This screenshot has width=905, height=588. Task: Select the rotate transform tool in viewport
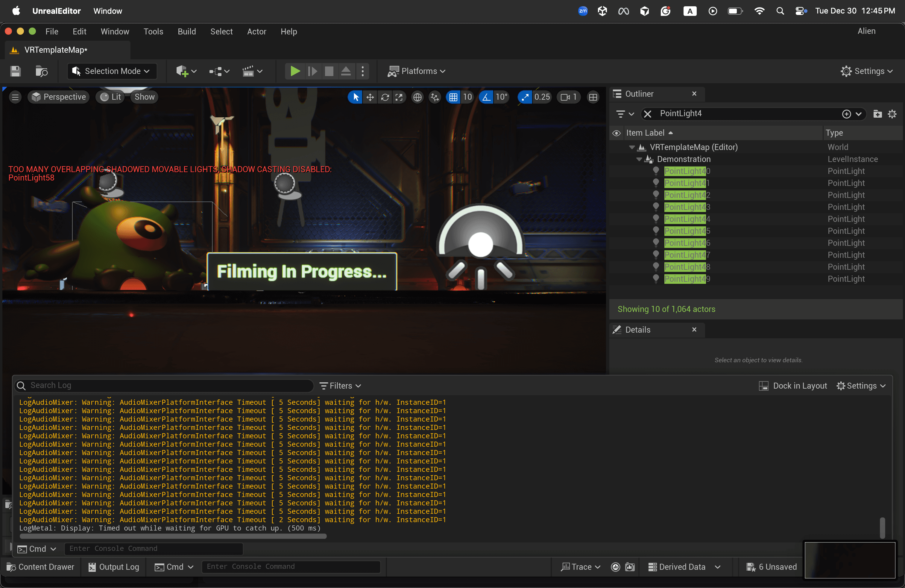tap(385, 97)
